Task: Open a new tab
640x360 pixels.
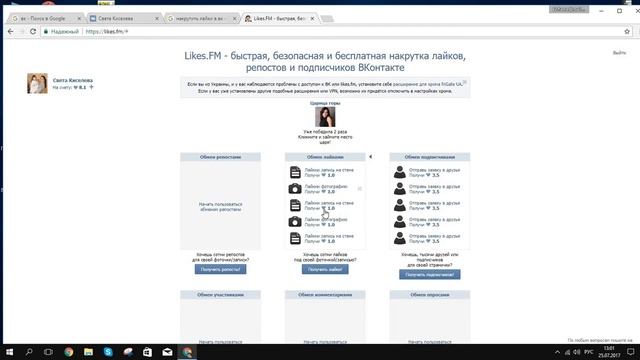Action: click(x=327, y=18)
